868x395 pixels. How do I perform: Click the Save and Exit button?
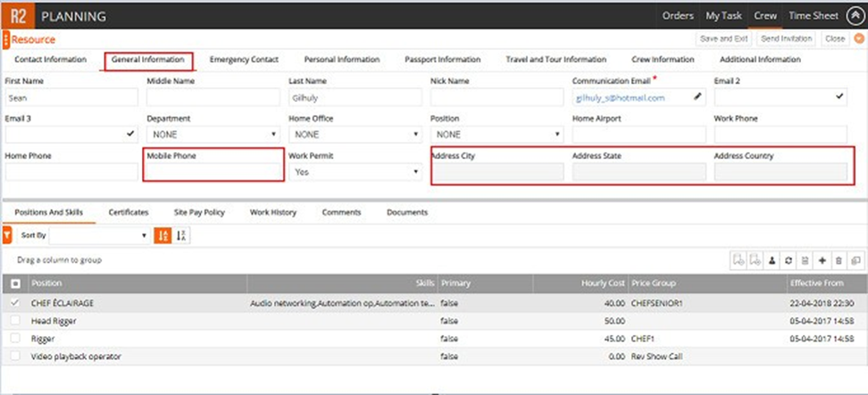pyautogui.click(x=723, y=39)
